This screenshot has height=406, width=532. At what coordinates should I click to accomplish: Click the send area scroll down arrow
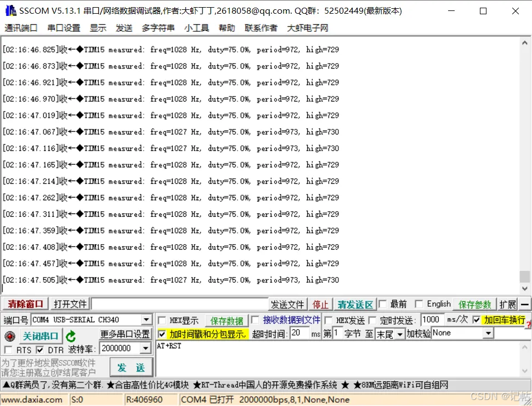pyautogui.click(x=524, y=371)
